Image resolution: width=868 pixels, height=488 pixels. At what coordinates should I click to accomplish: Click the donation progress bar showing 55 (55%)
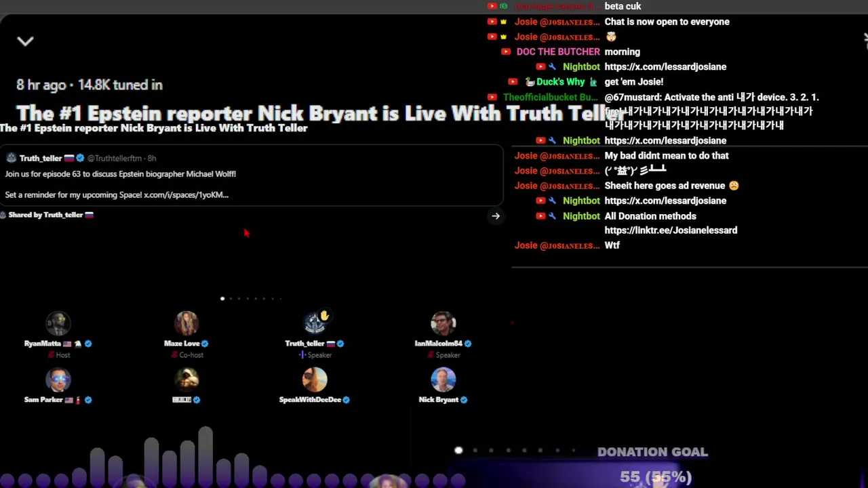pyautogui.click(x=656, y=477)
